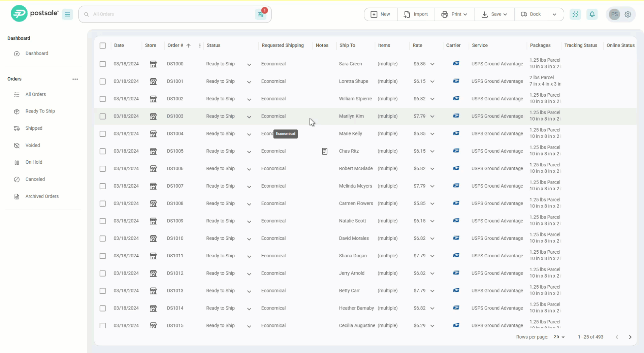Open the settings gear icon
Image resolution: width=644 pixels, height=353 pixels.
(x=627, y=14)
